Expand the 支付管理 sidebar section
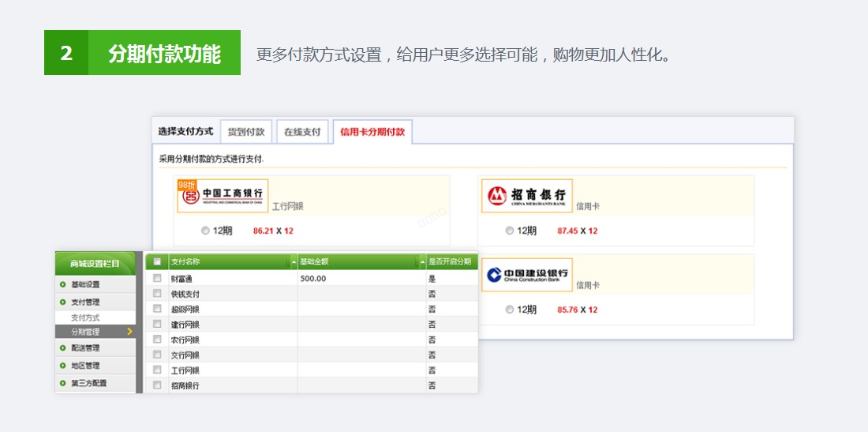868x432 pixels. pyautogui.click(x=85, y=302)
